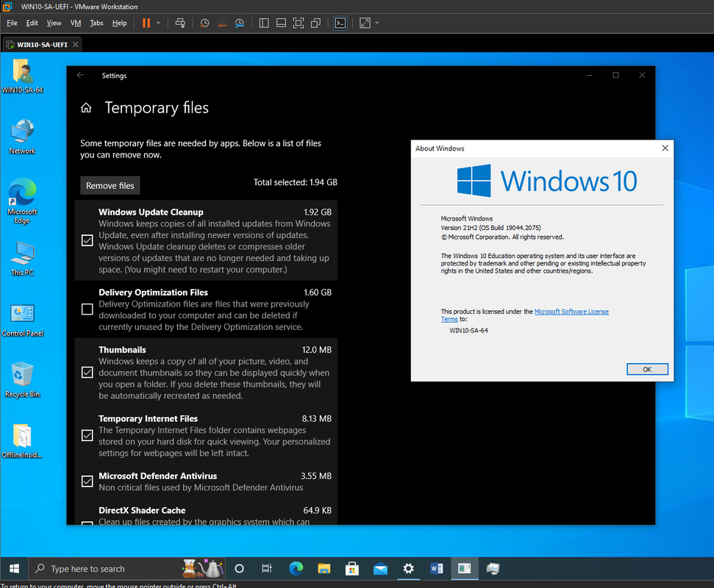Open the Edit menu

tap(32, 24)
